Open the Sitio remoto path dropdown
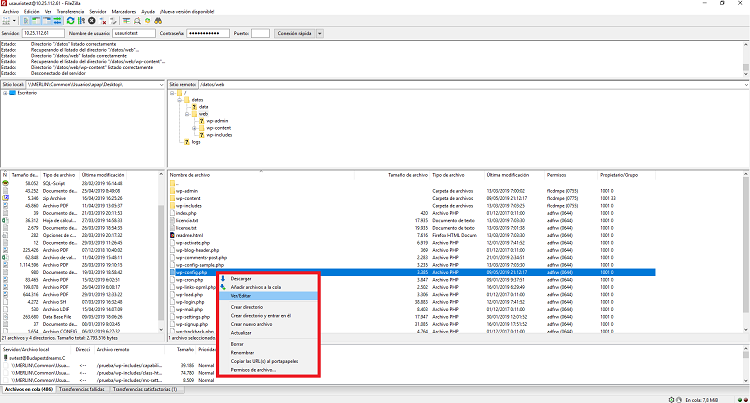Screen dimensions: 750x403 coord(746,85)
